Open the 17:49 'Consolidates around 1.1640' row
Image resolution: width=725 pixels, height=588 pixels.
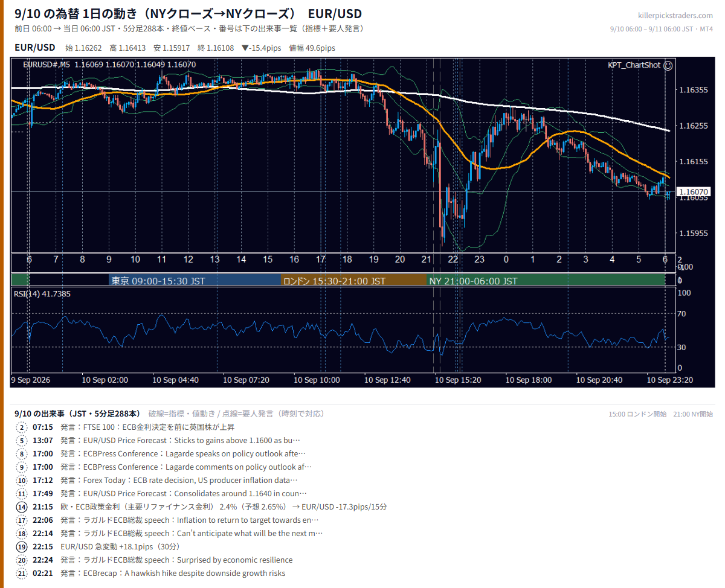(x=161, y=494)
